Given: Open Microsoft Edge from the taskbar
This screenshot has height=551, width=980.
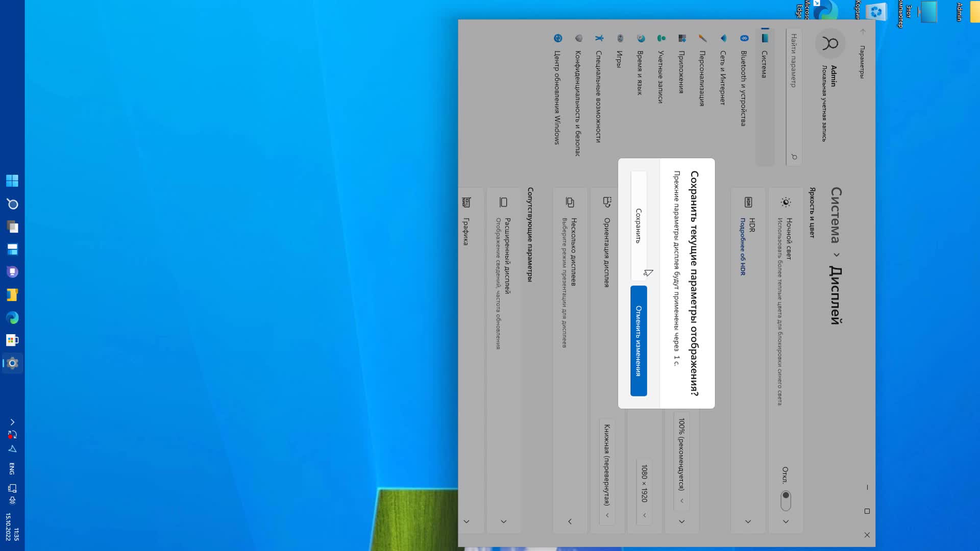Looking at the screenshot, I should click(x=12, y=318).
